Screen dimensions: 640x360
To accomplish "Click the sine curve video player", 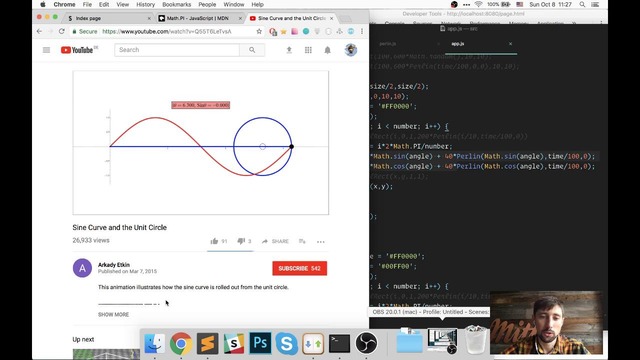I will pos(200,143).
